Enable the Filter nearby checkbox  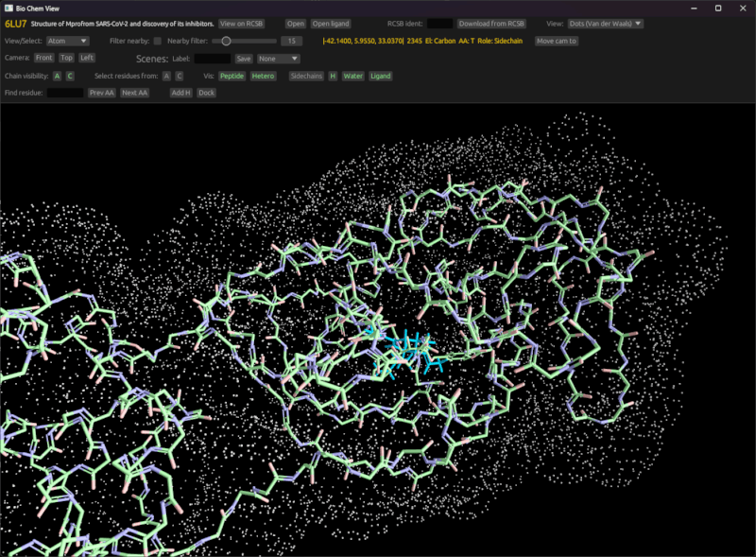[x=156, y=40]
